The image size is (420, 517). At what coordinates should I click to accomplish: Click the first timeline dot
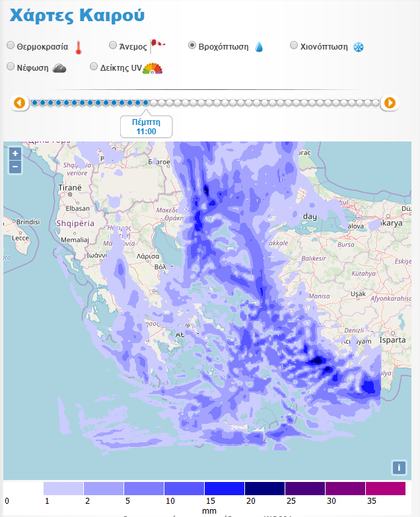pyautogui.click(x=35, y=102)
